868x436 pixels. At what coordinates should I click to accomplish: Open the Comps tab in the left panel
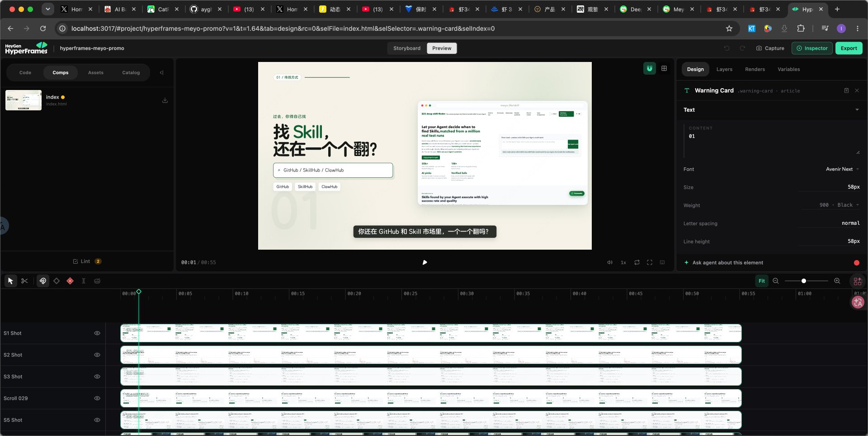click(x=61, y=72)
